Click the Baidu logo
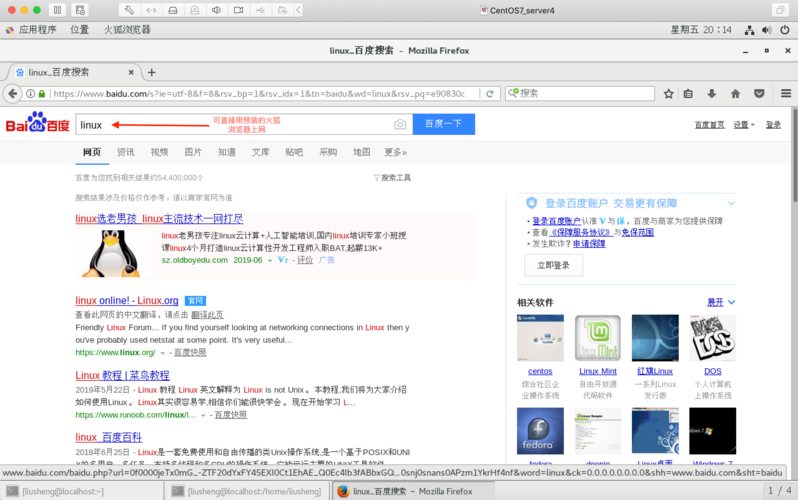The width and height of the screenshot is (798, 500). (37, 123)
